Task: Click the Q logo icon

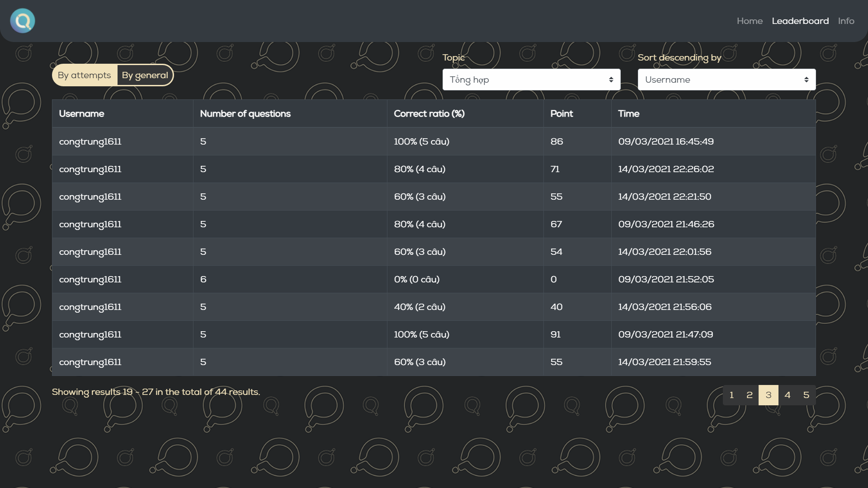Action: tap(23, 21)
